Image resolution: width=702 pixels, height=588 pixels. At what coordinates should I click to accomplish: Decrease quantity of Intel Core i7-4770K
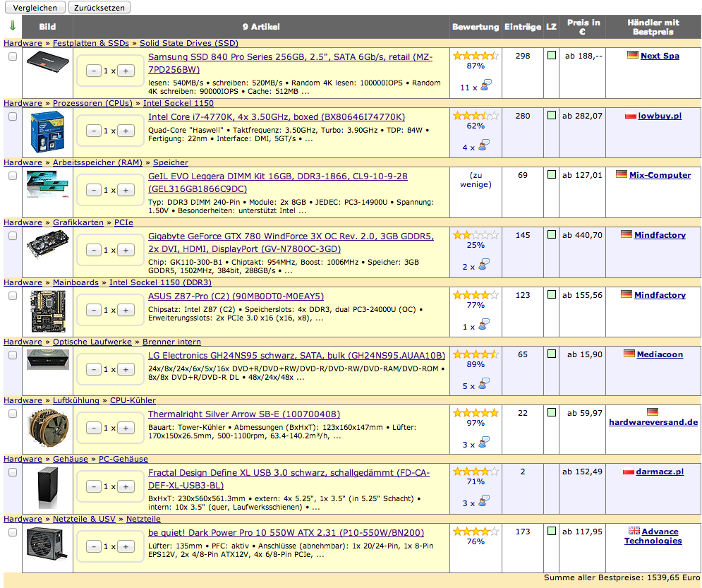pyautogui.click(x=94, y=131)
